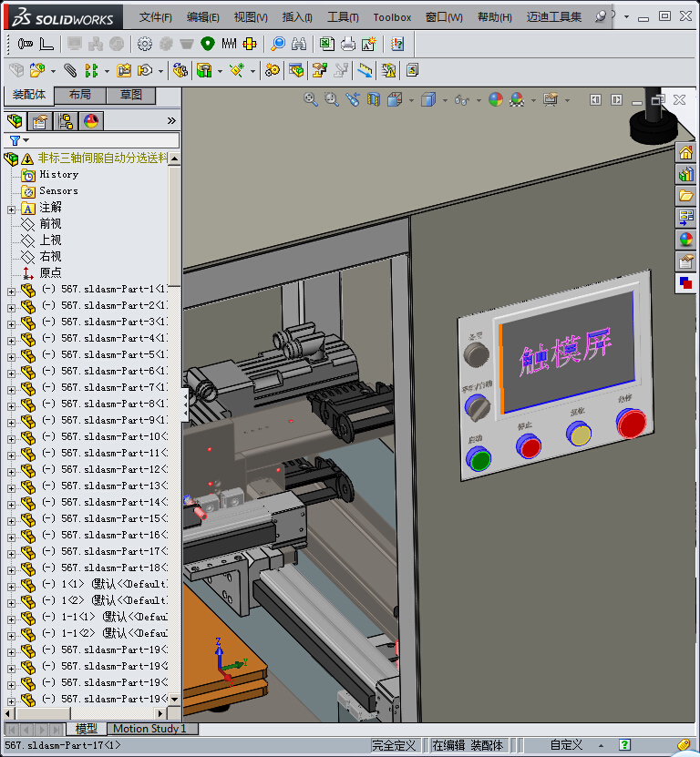Expand the 567.sldasm-Part-1 tree node
Screen dimensions: 700x757
point(11,290)
